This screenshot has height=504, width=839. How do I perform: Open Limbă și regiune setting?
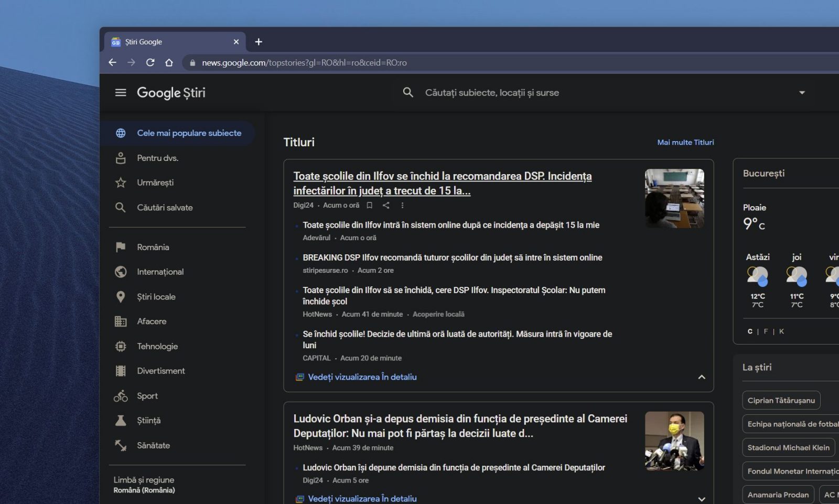(x=144, y=485)
